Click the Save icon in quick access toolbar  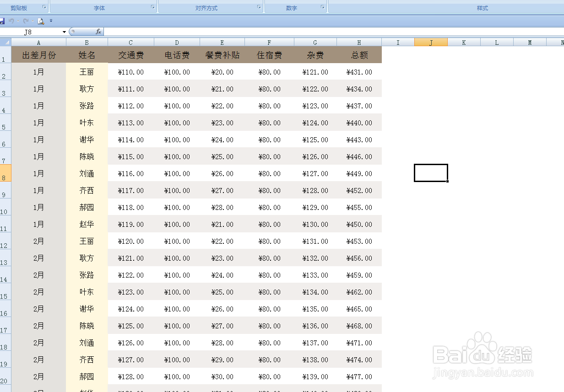pyautogui.click(x=2, y=21)
